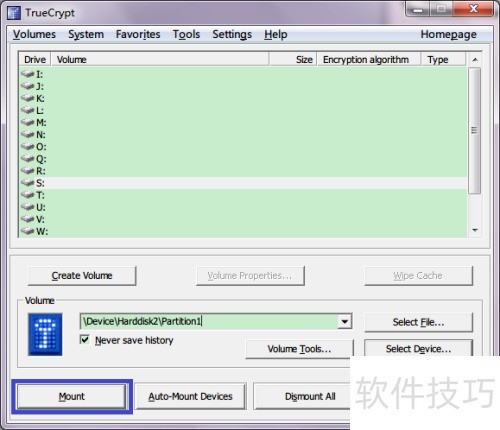
Task: Select the W: drive letter label
Action: tap(42, 231)
